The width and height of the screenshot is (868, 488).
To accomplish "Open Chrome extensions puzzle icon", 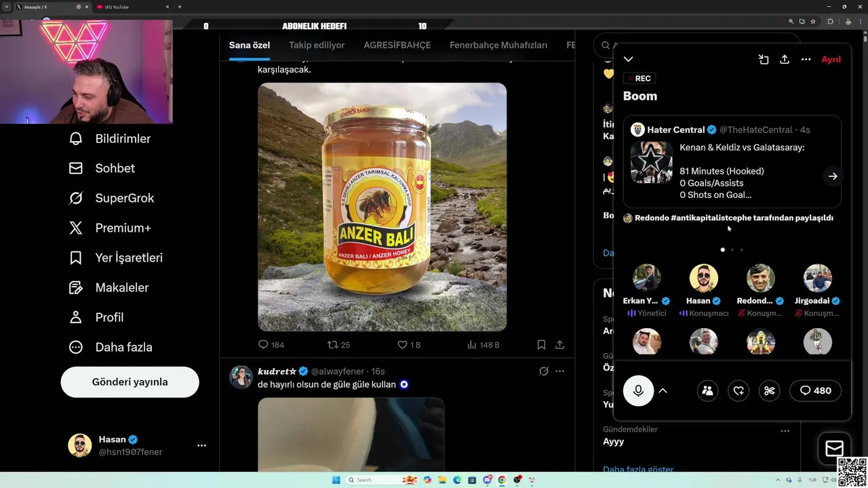I will pyautogui.click(x=830, y=22).
